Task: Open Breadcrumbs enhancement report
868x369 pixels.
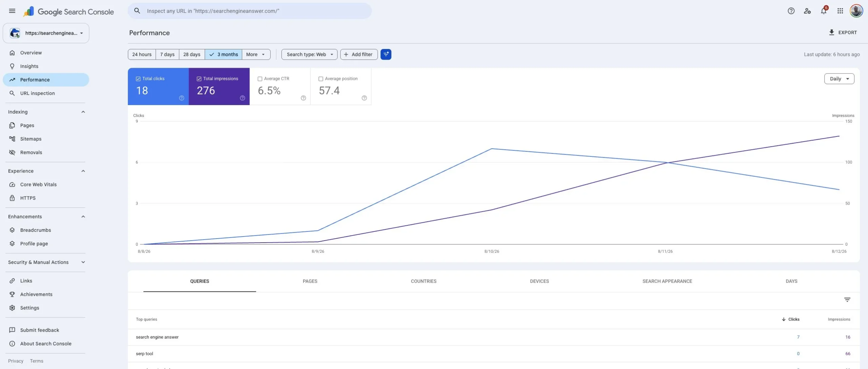Action: [46, 230]
